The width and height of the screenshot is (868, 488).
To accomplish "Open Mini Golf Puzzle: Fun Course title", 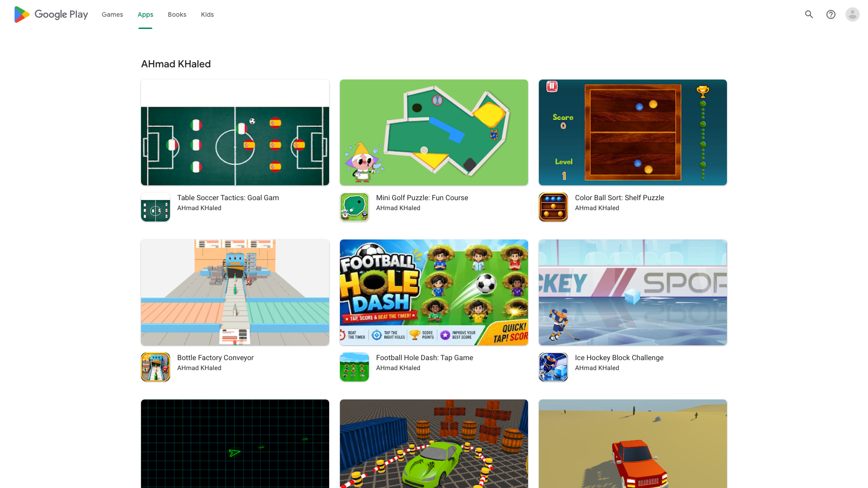I will (x=422, y=198).
